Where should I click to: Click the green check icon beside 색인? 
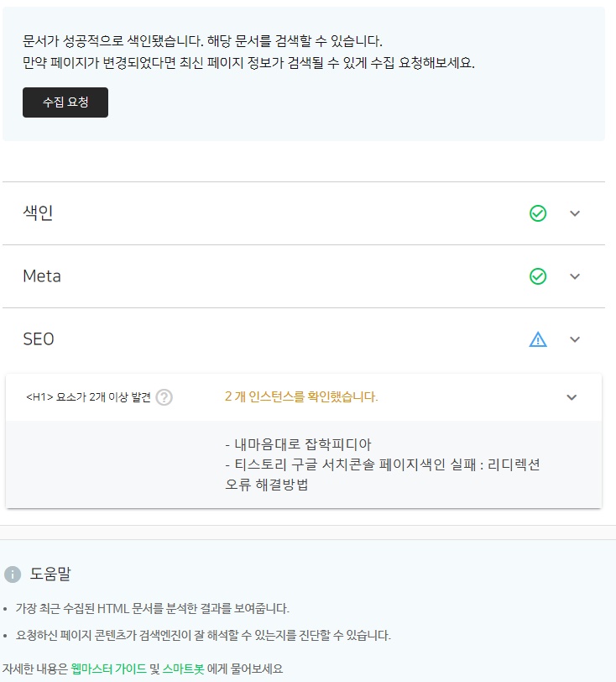540,212
